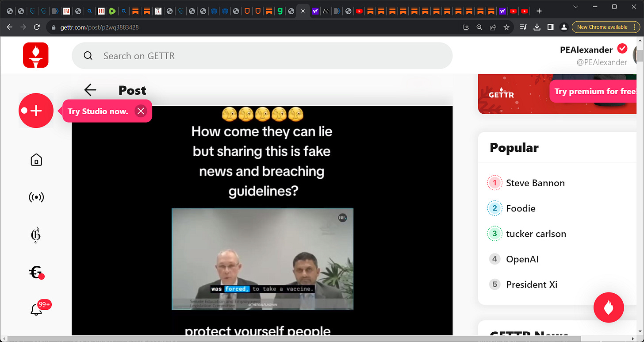Click the red flame floating button

click(609, 307)
